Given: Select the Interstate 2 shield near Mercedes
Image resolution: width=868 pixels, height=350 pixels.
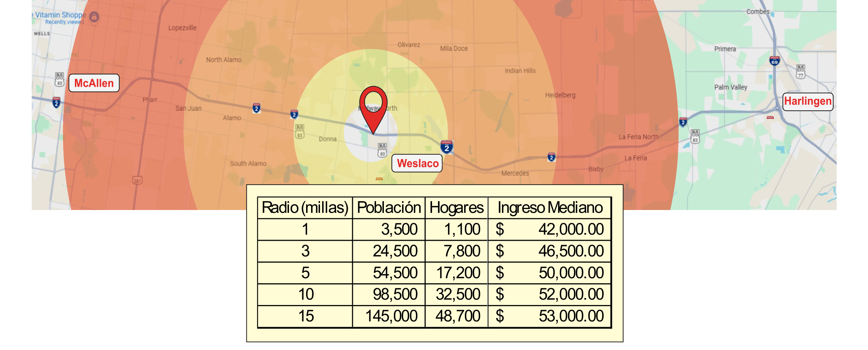Looking at the screenshot, I should 551,157.
